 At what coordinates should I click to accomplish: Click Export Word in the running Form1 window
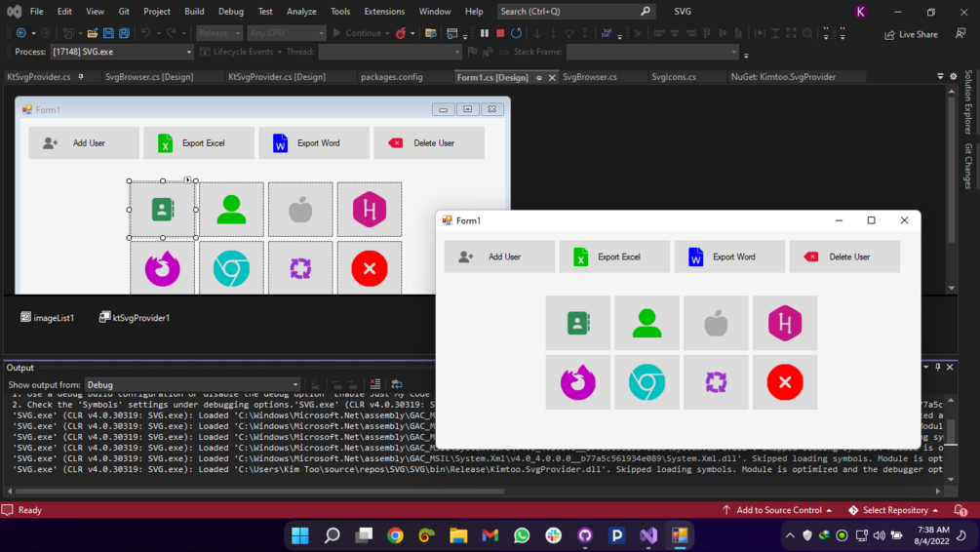729,256
